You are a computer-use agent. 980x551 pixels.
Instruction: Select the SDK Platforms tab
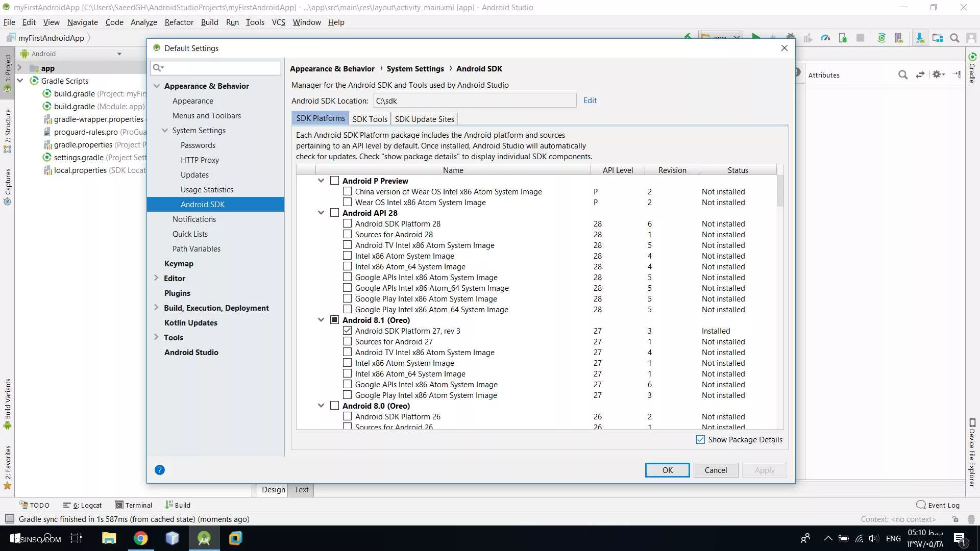point(321,118)
